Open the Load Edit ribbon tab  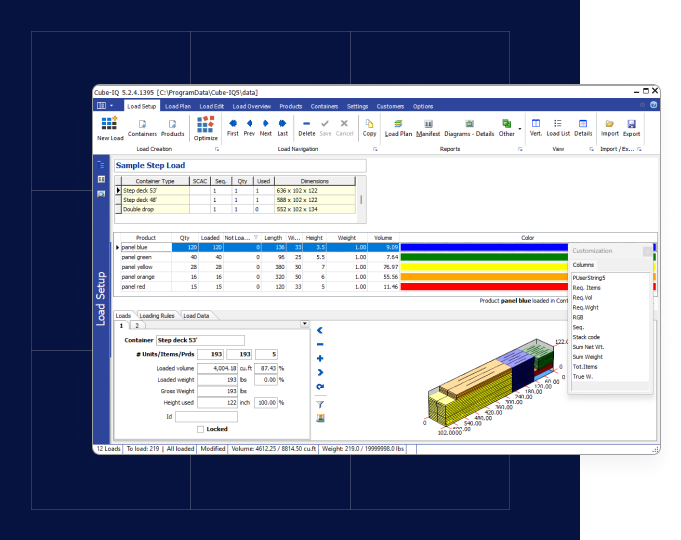pos(212,106)
